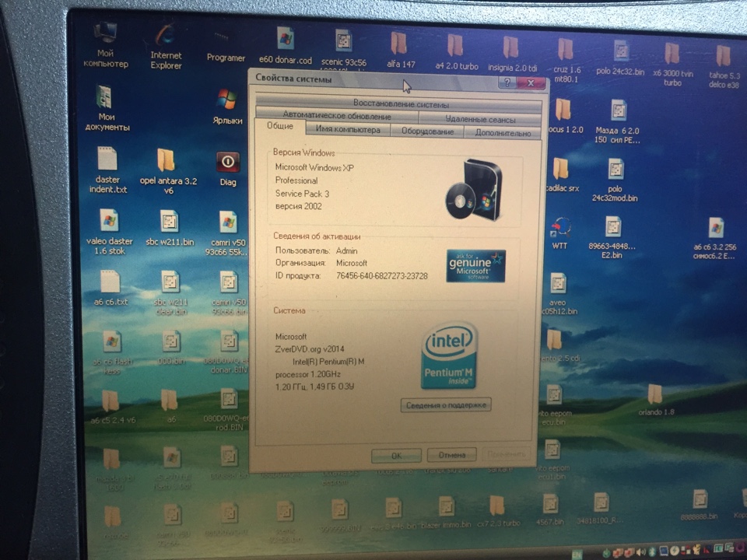Click the volume speaker icon in system tray
747x560 pixels.
click(640, 552)
